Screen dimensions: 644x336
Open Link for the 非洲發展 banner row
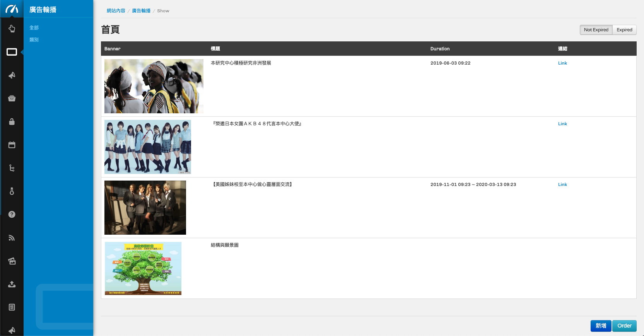point(562,63)
